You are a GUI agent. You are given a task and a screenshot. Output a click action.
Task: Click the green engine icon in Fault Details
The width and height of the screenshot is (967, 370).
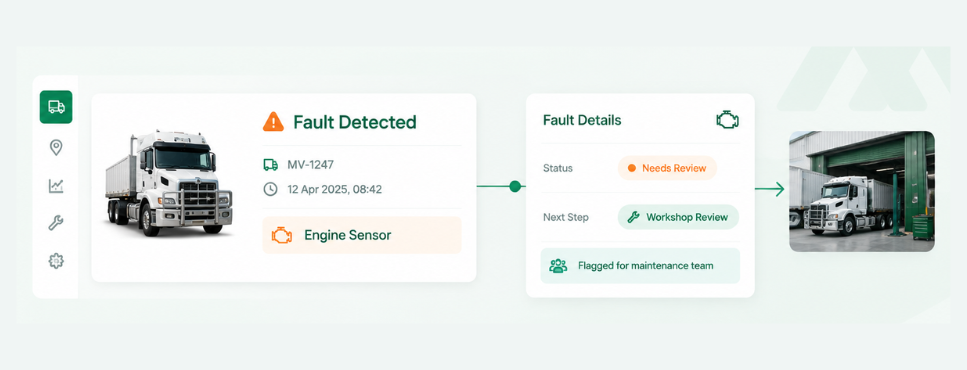click(x=727, y=120)
